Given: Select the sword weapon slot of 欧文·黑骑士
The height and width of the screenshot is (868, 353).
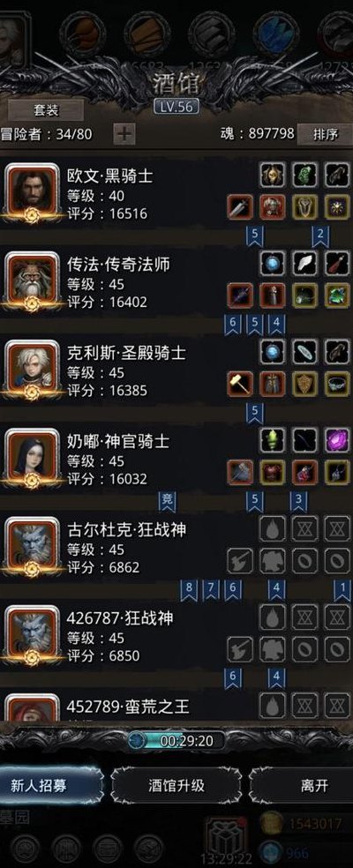Looking at the screenshot, I should 240,207.
